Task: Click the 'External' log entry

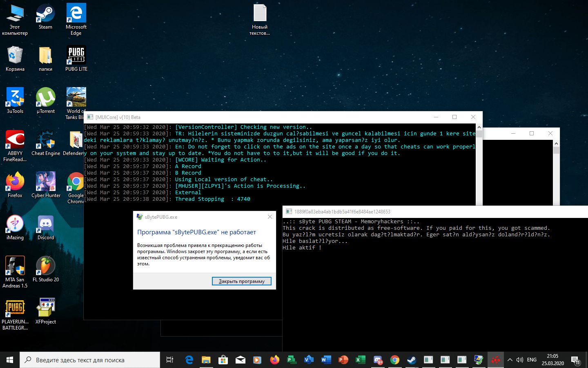Action: (x=188, y=193)
